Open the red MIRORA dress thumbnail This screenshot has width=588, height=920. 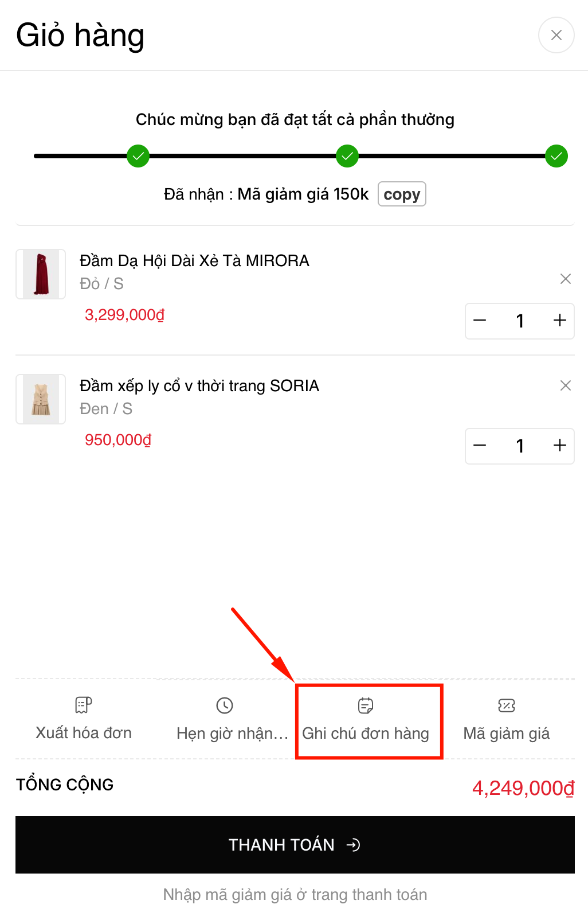(41, 274)
